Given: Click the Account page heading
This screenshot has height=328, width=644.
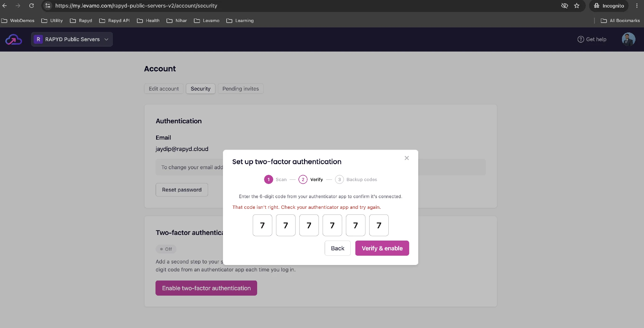Looking at the screenshot, I should 160,69.
